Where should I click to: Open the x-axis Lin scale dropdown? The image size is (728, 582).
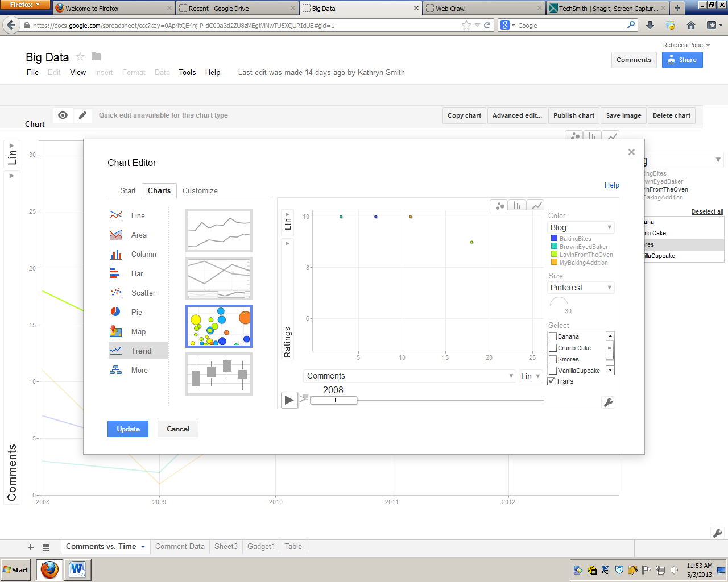pyautogui.click(x=531, y=376)
